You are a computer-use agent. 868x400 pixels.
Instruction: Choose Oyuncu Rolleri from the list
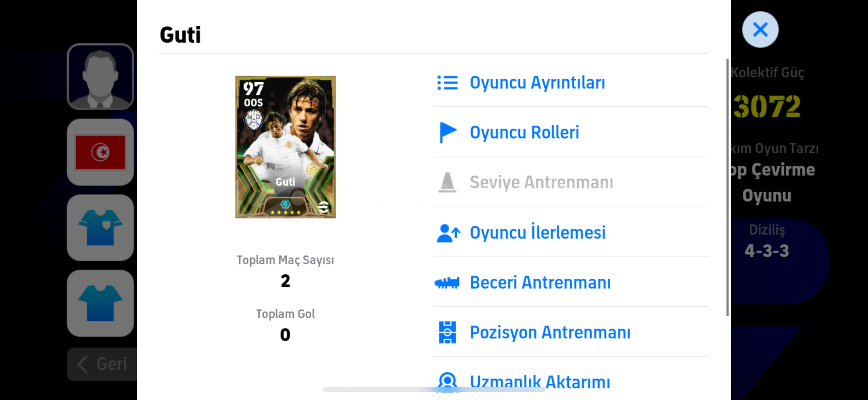571,132
